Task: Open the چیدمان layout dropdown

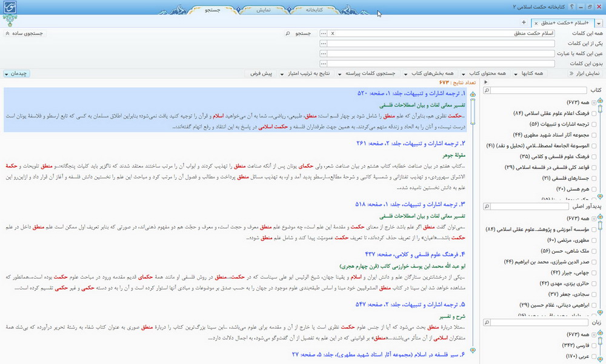Action: 16,73
